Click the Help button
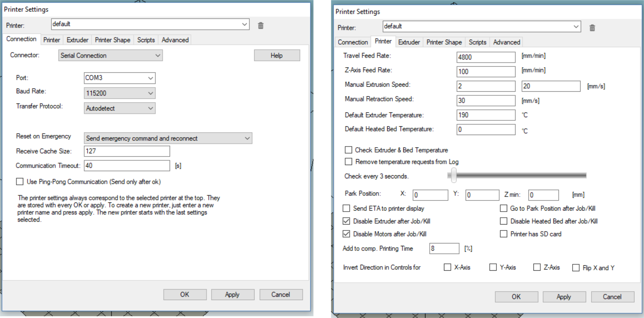644x318 pixels. (x=277, y=55)
